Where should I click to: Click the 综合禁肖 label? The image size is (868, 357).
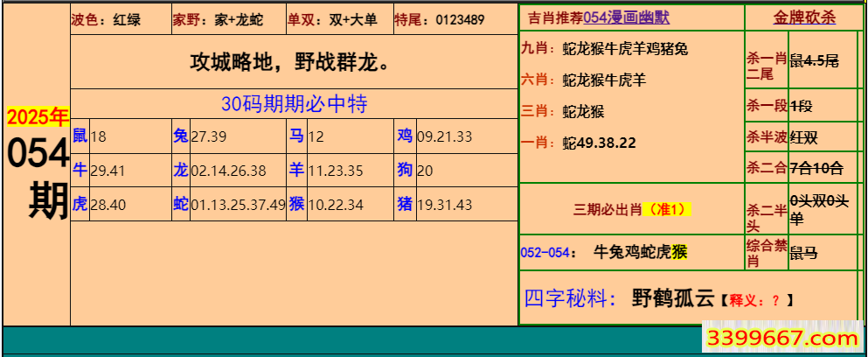coord(767,255)
